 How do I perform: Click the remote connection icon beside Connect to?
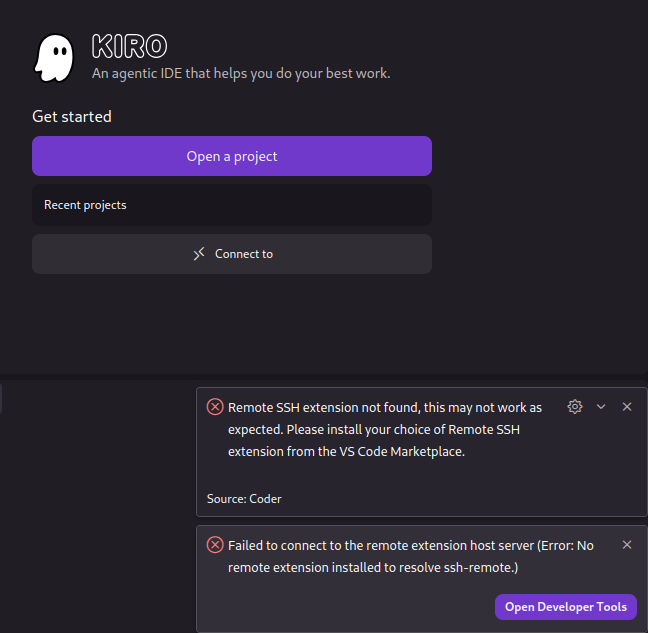(199, 254)
